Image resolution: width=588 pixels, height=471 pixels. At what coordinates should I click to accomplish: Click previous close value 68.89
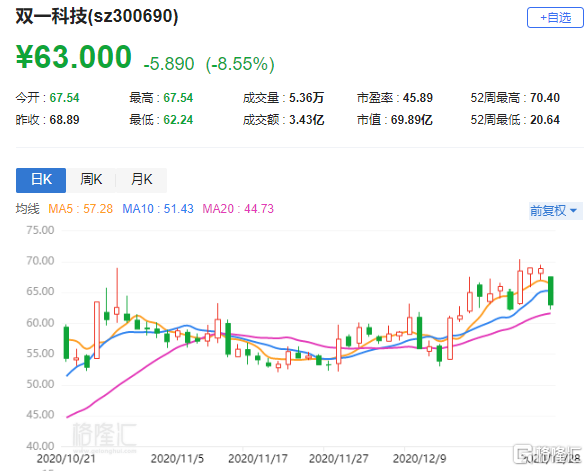(x=64, y=120)
